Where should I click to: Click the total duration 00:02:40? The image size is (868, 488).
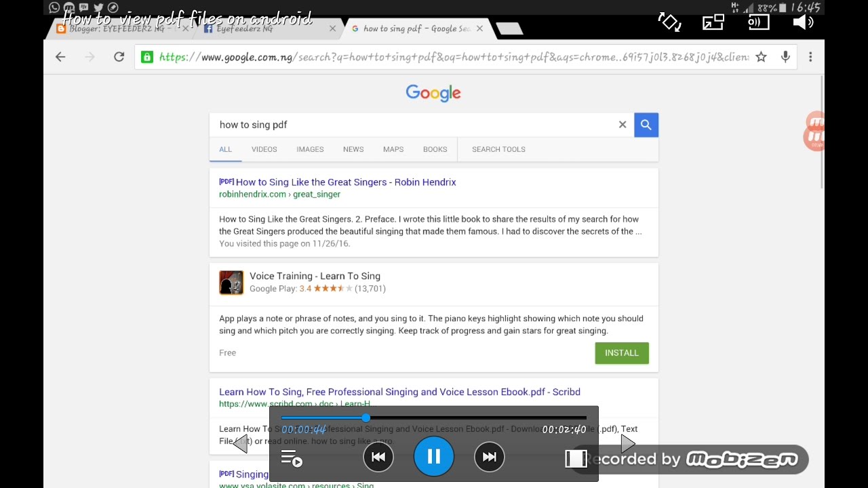click(x=564, y=430)
